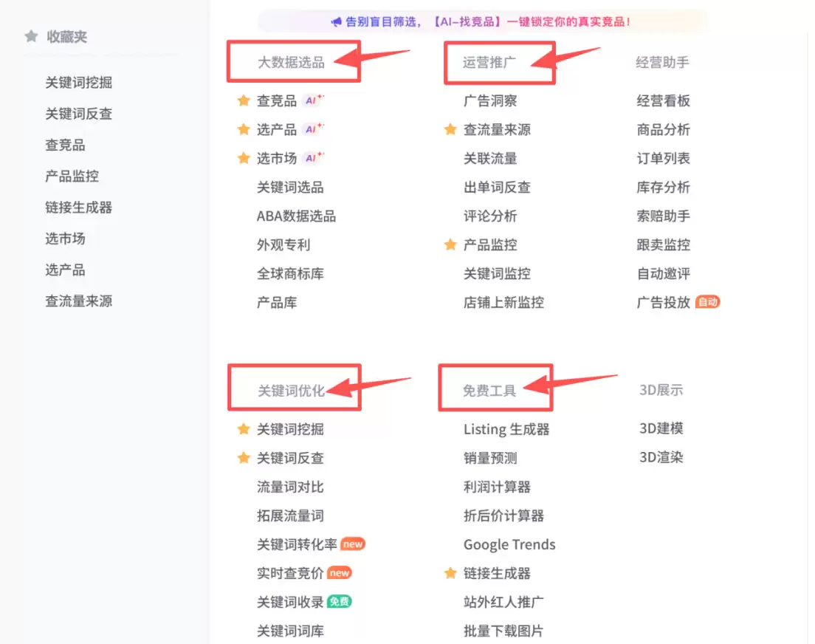815x644 pixels.
Task: Open Listing 生成器 tool
Action: [506, 429]
